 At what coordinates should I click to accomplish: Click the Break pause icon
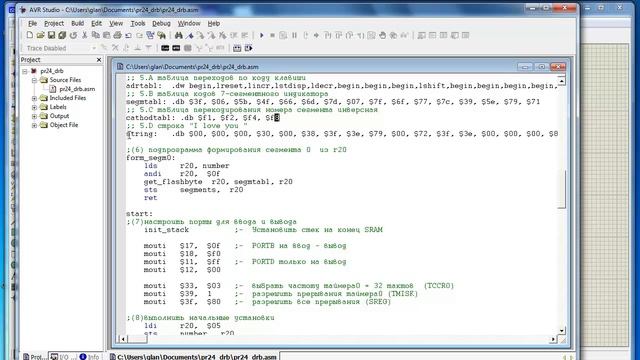pyautogui.click(x=294, y=36)
